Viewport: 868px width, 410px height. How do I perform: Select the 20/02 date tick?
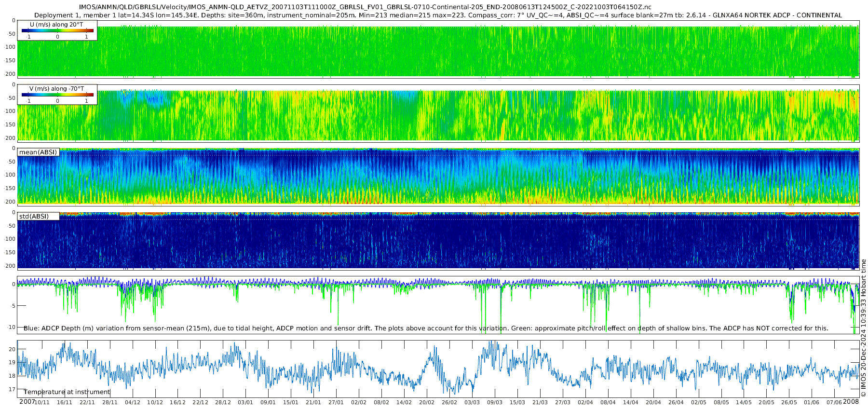pos(427,402)
